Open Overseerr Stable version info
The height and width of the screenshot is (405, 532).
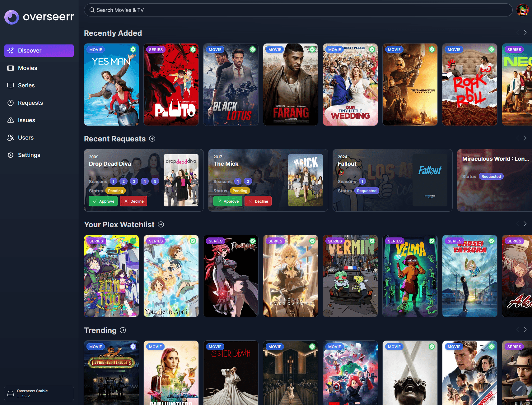pos(39,393)
